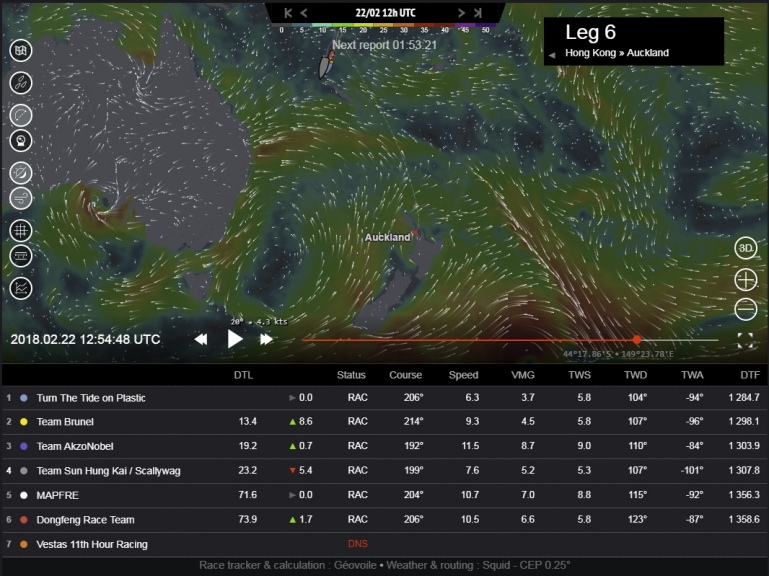This screenshot has width=769, height=576.
Task: Select Team Sun Hung Kai / Scallywag
Action: (384, 471)
